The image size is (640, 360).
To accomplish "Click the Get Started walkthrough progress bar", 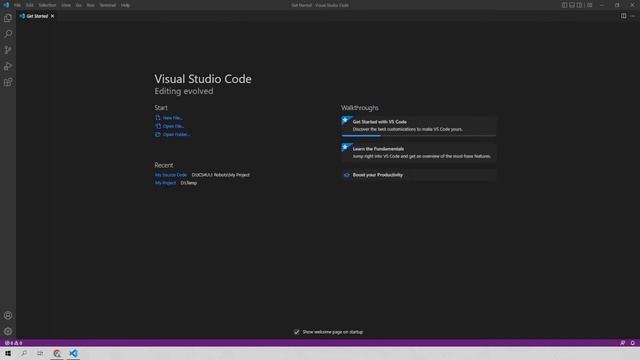I will click(419, 135).
